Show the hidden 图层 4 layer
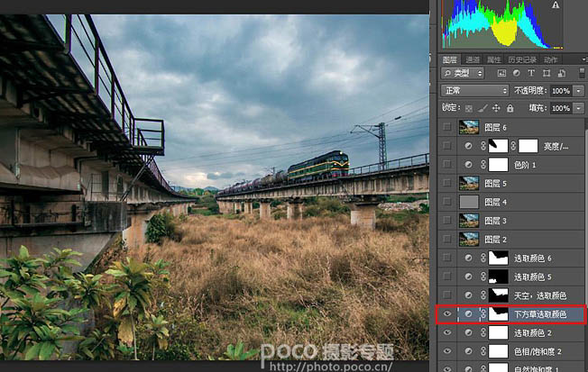This screenshot has width=588, height=372. click(447, 202)
